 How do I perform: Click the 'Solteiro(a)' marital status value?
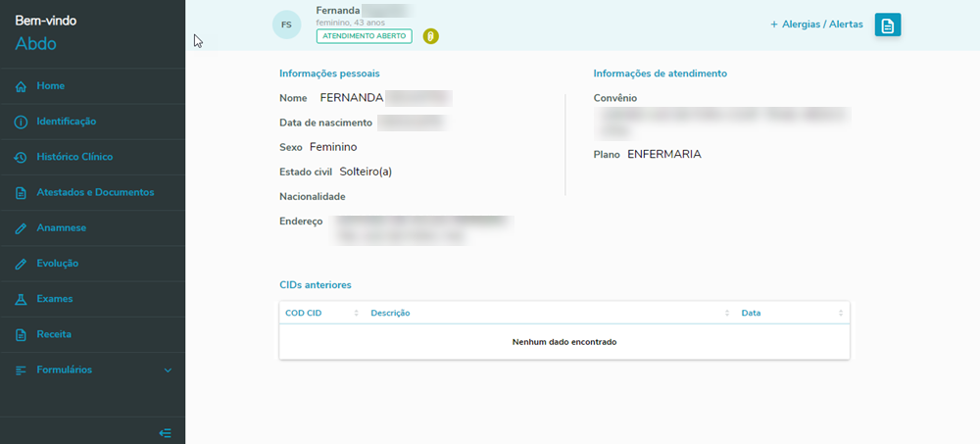pyautogui.click(x=366, y=172)
